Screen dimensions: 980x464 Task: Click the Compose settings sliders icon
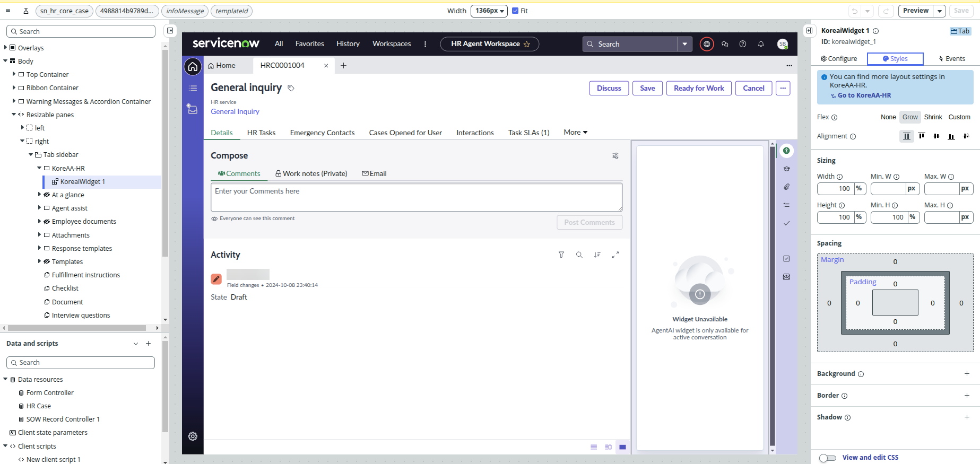(x=615, y=156)
